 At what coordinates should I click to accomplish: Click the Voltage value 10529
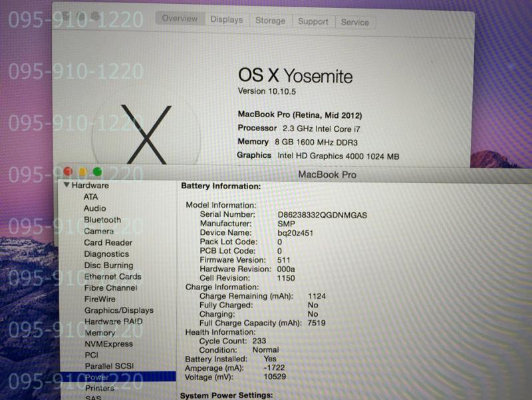(x=275, y=377)
